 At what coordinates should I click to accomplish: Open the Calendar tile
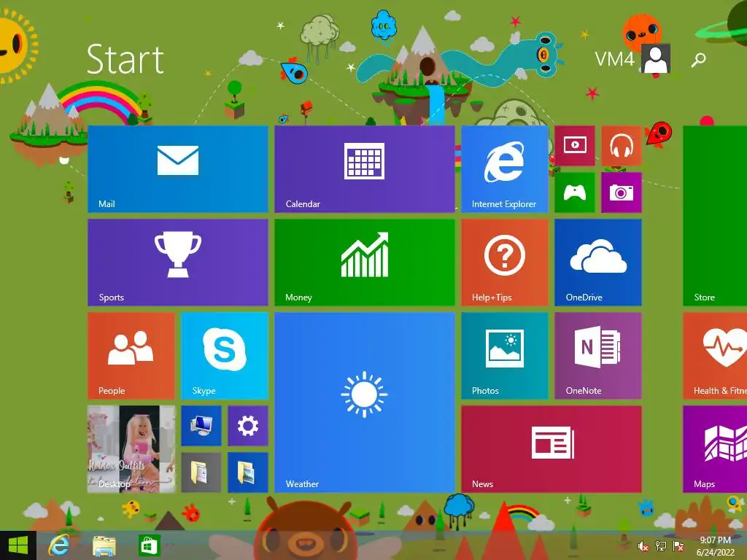click(x=365, y=169)
